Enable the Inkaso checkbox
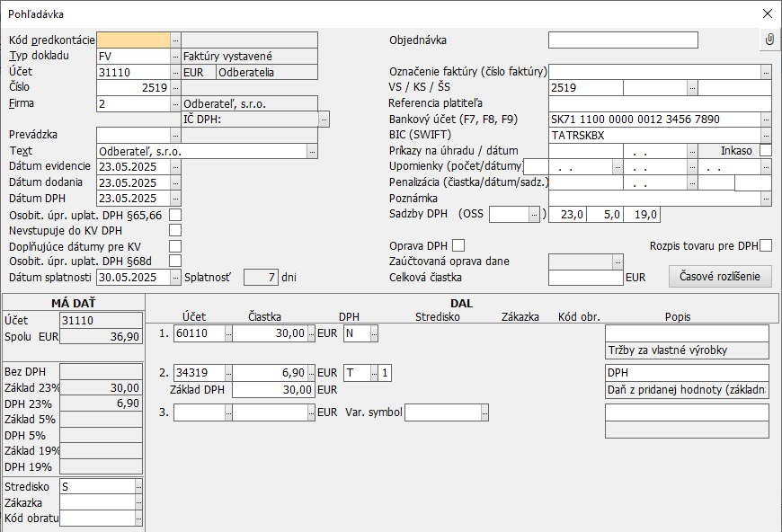The image size is (782, 532). coord(766,151)
